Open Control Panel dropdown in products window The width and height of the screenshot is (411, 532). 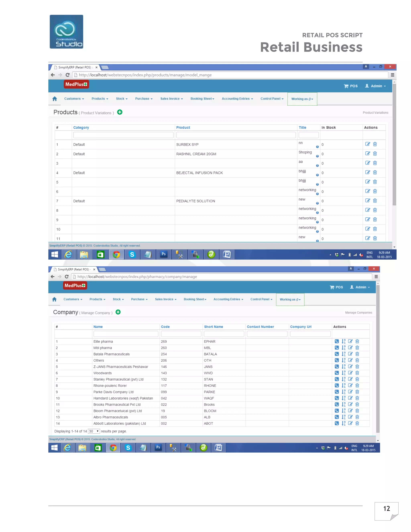tap(272, 99)
